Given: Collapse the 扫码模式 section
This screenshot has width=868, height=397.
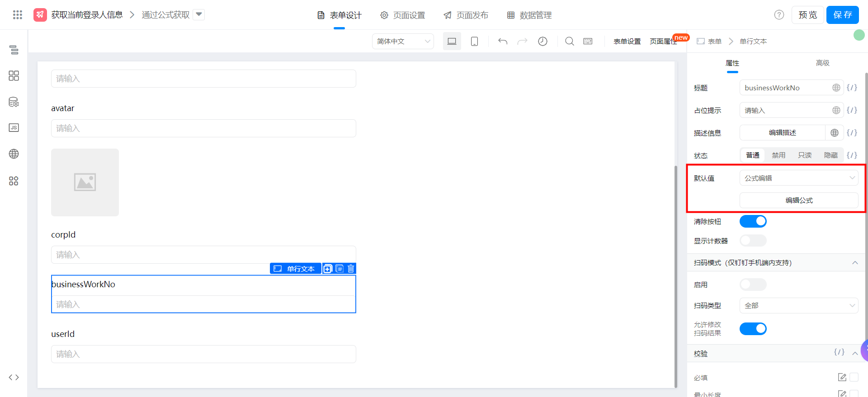Looking at the screenshot, I should [x=854, y=263].
